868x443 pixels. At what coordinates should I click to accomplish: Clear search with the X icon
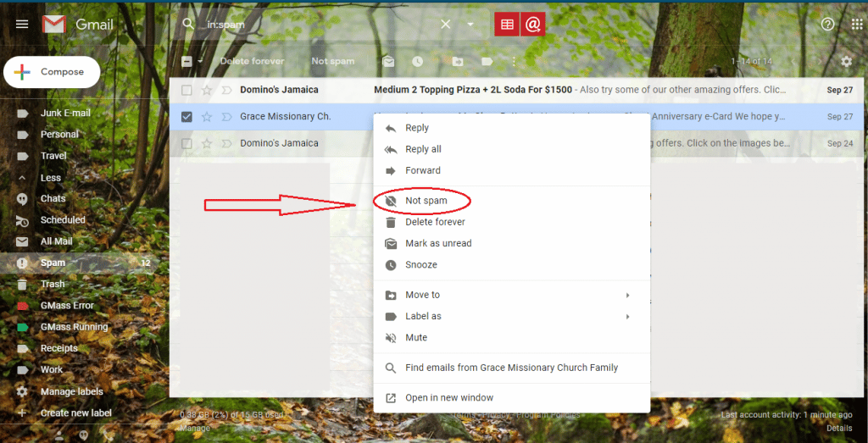point(446,25)
